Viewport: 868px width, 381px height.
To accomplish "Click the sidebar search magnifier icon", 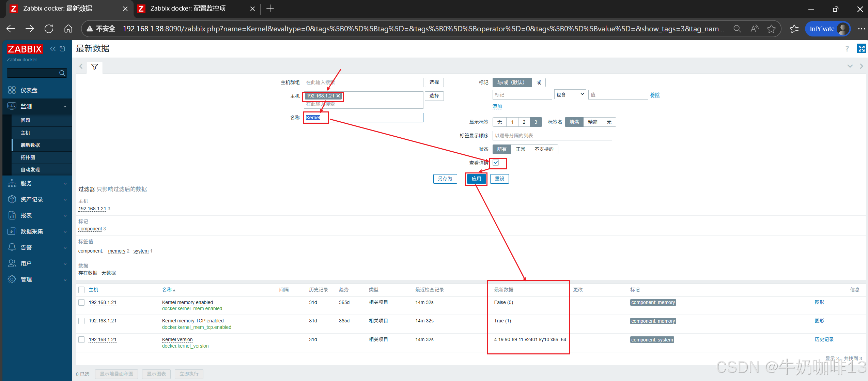I will tap(62, 73).
